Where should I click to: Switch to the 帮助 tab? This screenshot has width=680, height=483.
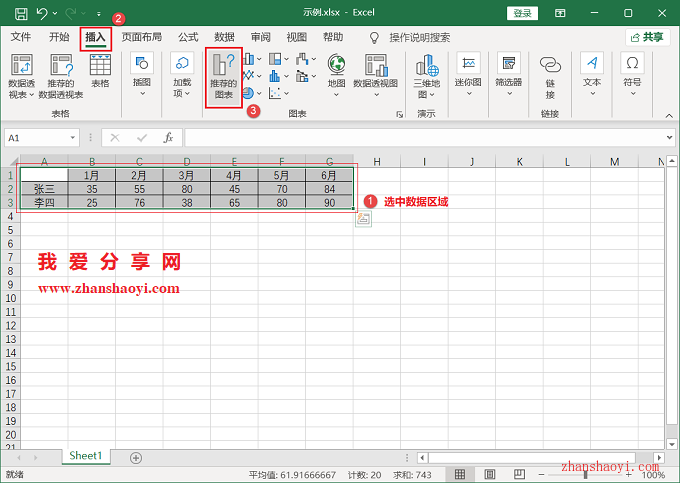pyautogui.click(x=333, y=37)
